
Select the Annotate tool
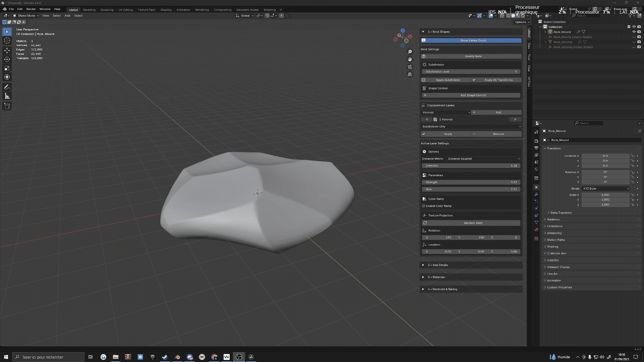[7, 87]
